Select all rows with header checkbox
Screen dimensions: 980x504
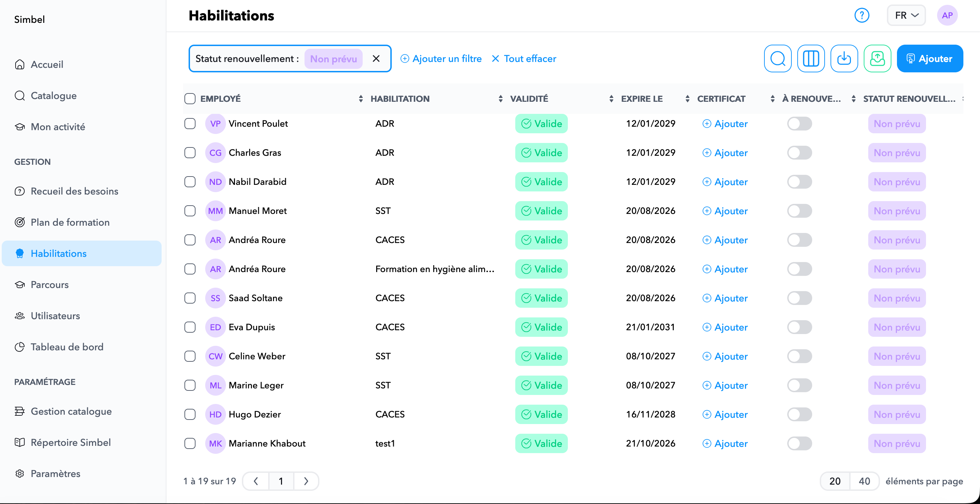[x=190, y=99]
